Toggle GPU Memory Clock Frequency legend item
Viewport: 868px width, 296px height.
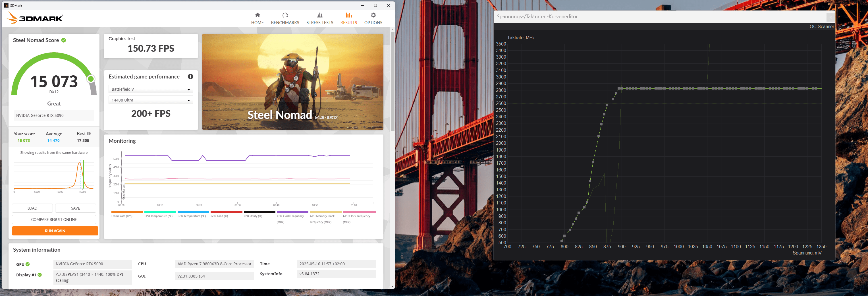[x=325, y=218]
